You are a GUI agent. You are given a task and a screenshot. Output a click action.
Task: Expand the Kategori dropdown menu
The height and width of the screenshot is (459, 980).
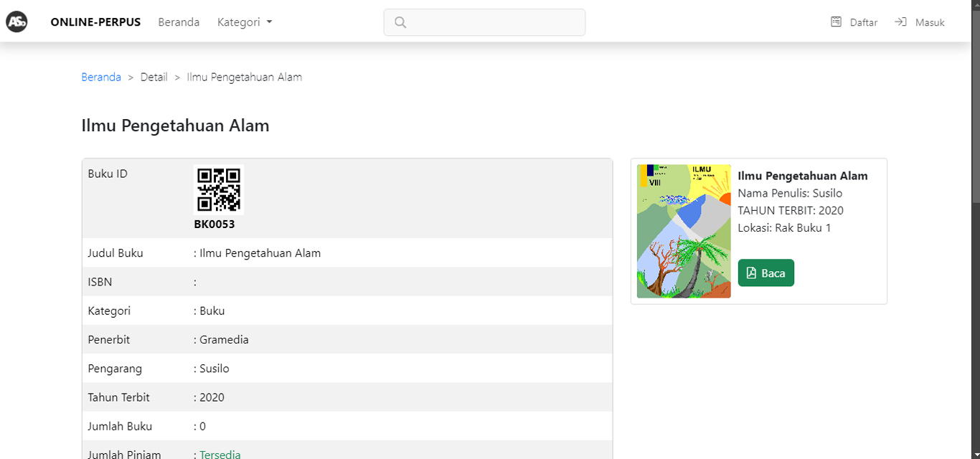click(x=245, y=22)
